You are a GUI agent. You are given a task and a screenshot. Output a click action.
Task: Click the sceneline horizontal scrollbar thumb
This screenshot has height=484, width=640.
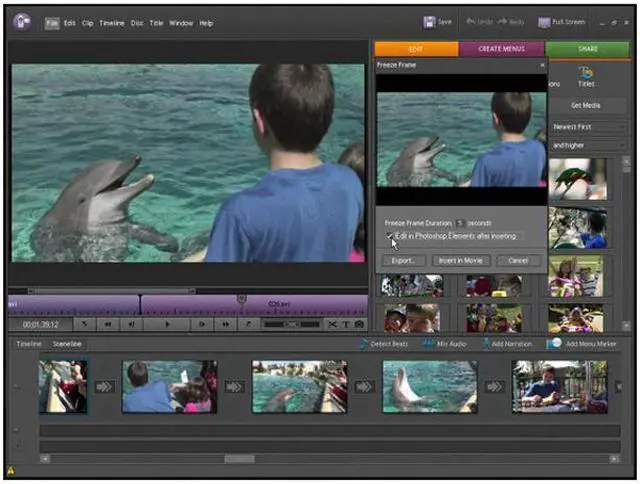pyautogui.click(x=240, y=459)
